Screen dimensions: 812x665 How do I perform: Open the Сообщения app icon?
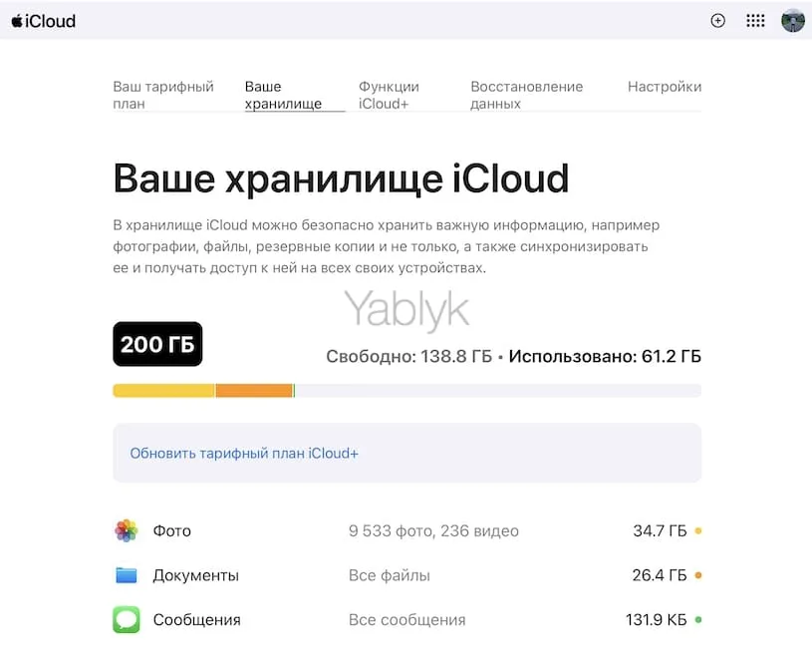[x=125, y=619]
